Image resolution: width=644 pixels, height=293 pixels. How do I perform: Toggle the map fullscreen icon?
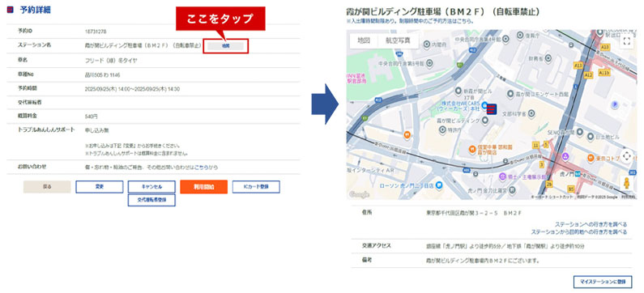tap(626, 40)
